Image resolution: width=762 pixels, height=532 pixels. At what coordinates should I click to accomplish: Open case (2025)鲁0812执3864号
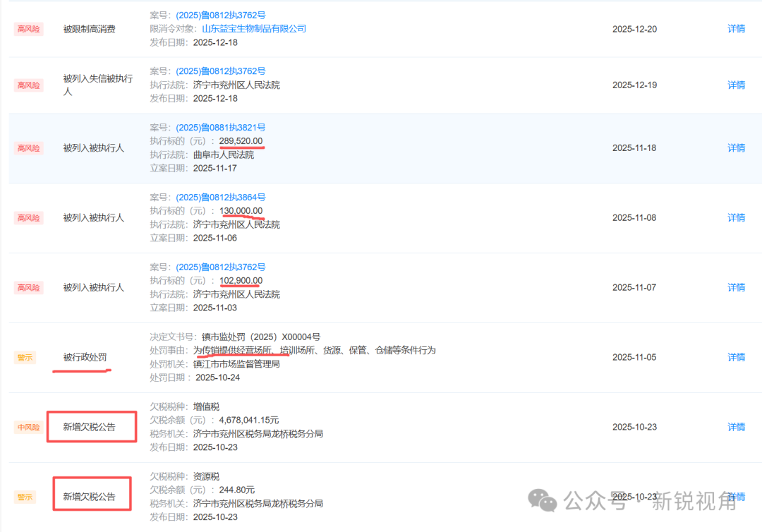(x=220, y=198)
